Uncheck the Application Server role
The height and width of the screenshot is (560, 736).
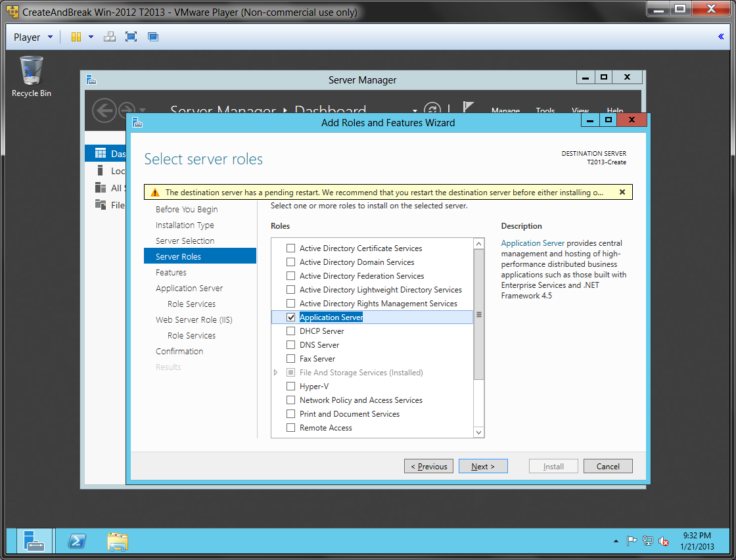pyautogui.click(x=290, y=317)
